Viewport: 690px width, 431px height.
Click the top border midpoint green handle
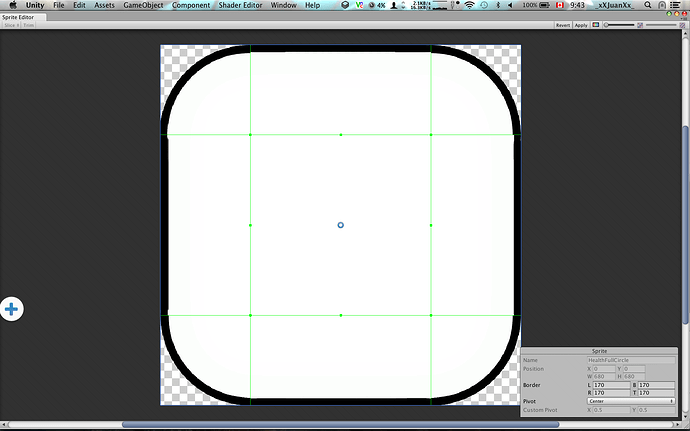pyautogui.click(x=341, y=135)
